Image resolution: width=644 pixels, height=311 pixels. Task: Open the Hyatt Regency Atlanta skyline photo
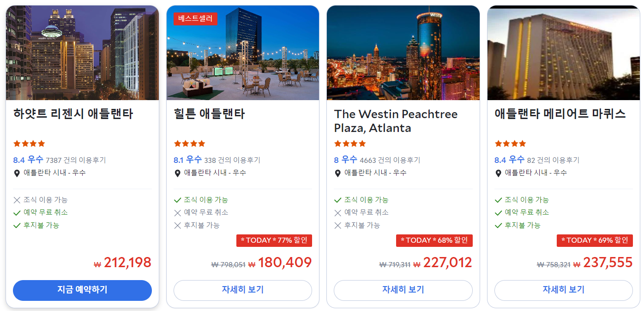click(x=82, y=53)
